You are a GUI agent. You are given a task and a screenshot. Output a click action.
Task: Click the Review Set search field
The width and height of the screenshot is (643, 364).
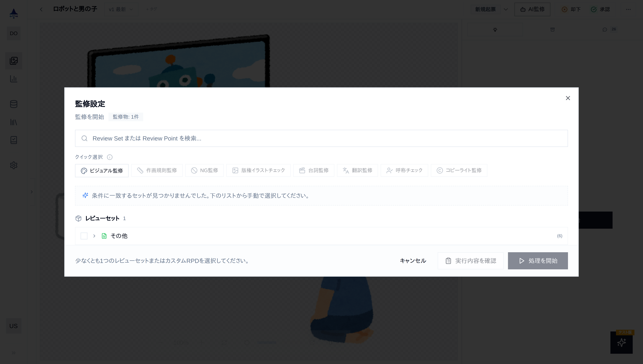click(321, 138)
